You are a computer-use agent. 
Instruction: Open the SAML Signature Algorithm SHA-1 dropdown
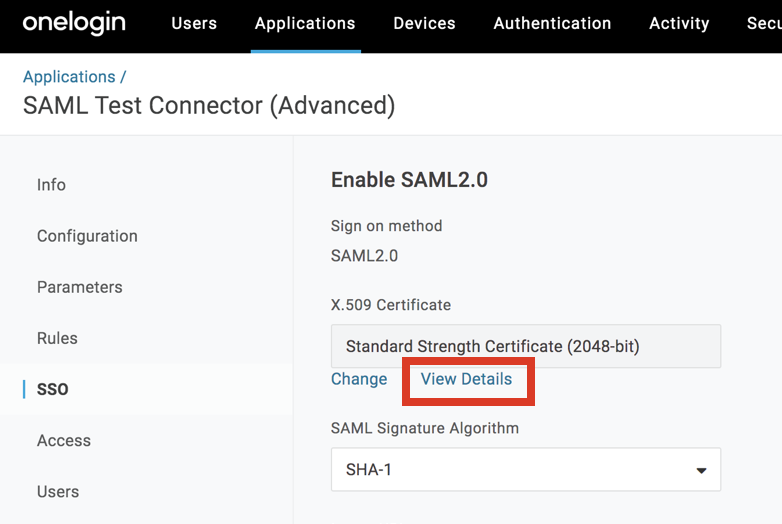526,470
